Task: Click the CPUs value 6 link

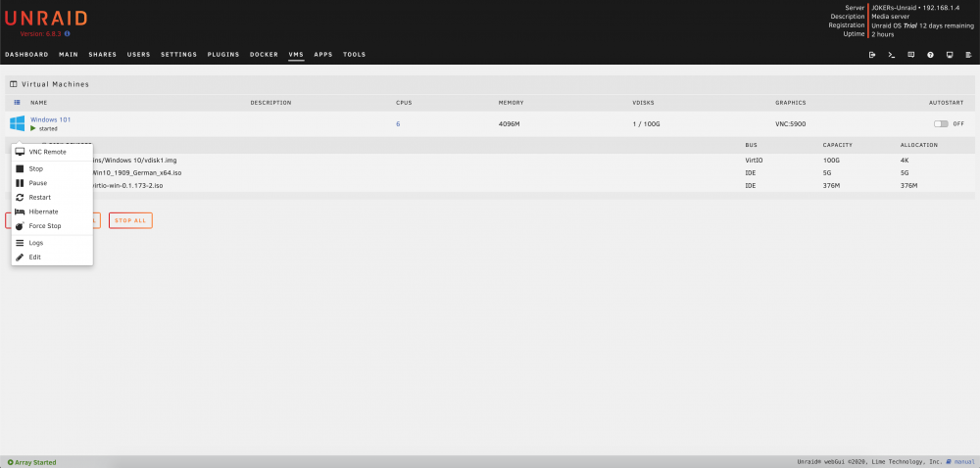Action: [398, 124]
